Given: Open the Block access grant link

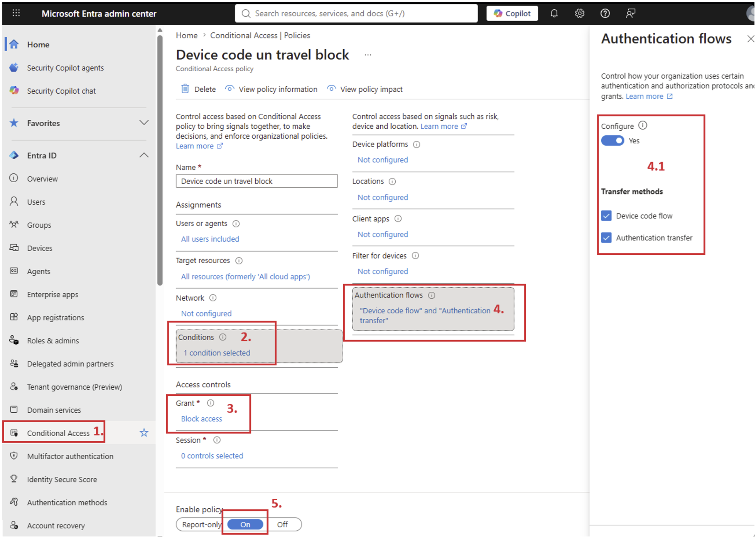Looking at the screenshot, I should 201,419.
